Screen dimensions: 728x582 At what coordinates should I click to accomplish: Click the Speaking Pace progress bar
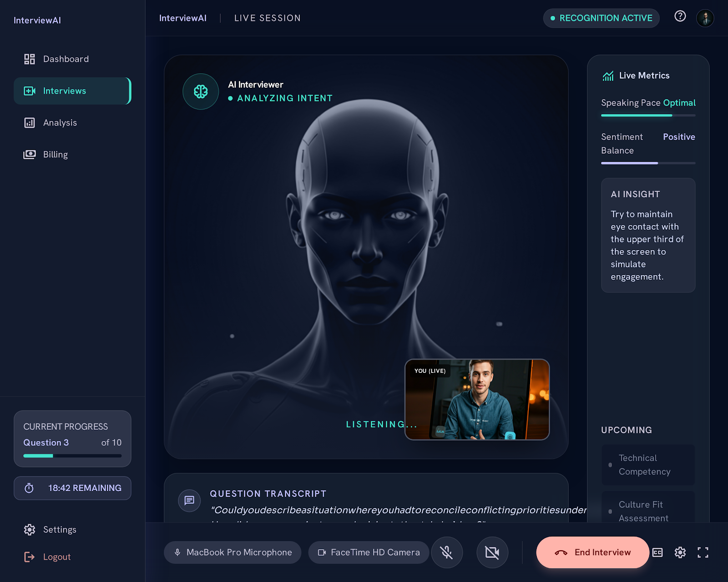(648, 115)
